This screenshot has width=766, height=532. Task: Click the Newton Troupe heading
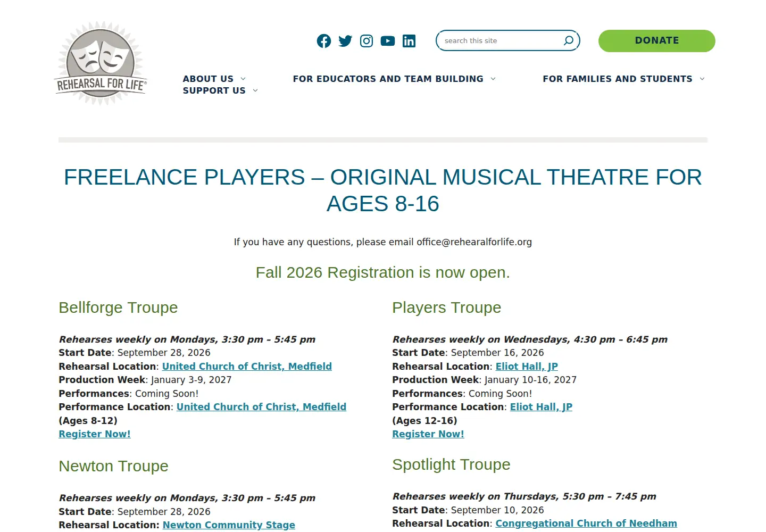[113, 466]
